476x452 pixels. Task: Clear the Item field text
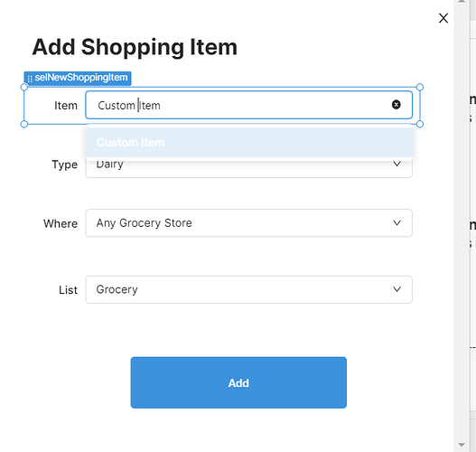tap(396, 105)
